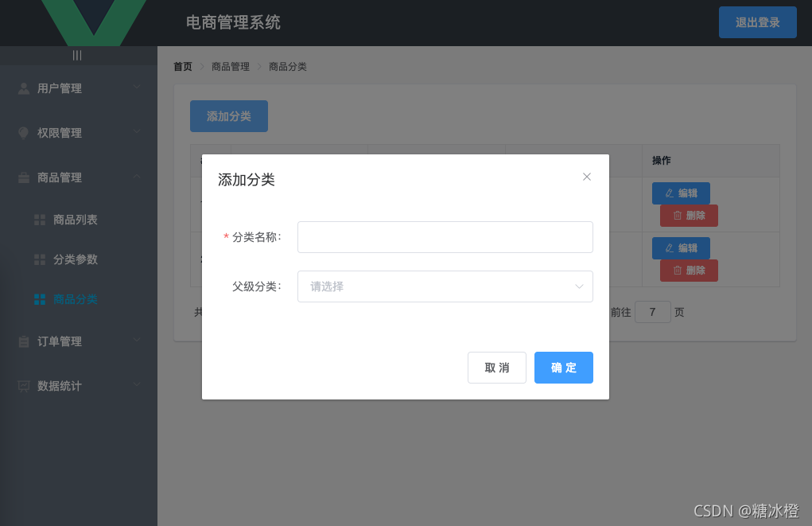Expand the 权限管理 chevron arrow
812x526 pixels.
point(137,131)
